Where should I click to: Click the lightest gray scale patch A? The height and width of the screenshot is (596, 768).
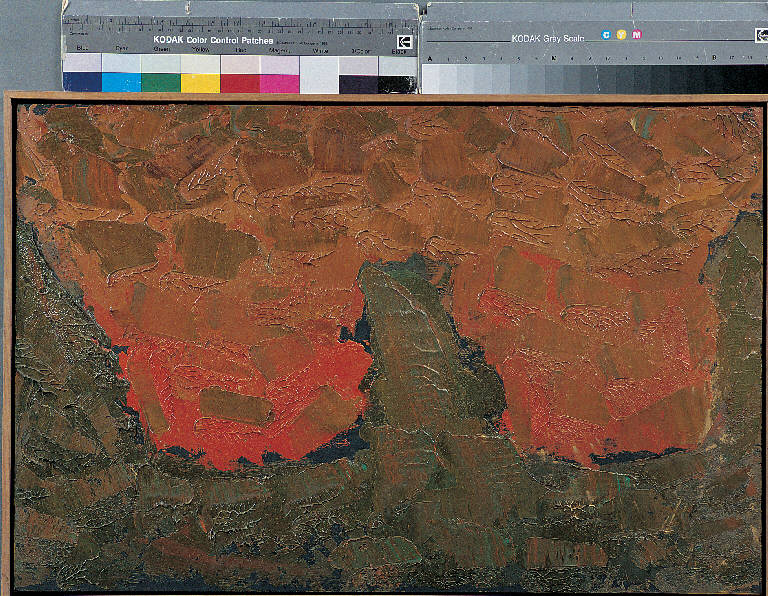432,77
